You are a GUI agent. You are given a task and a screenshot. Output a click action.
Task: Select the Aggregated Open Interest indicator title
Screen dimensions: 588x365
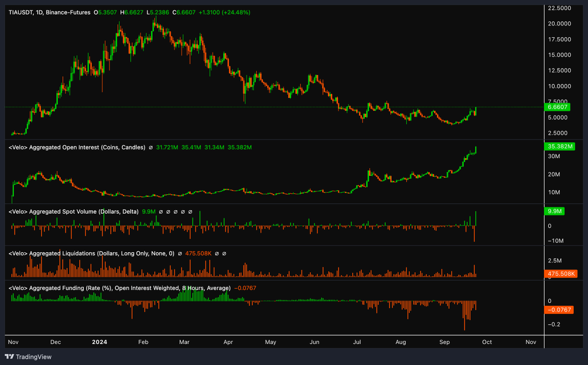pyautogui.click(x=77, y=147)
